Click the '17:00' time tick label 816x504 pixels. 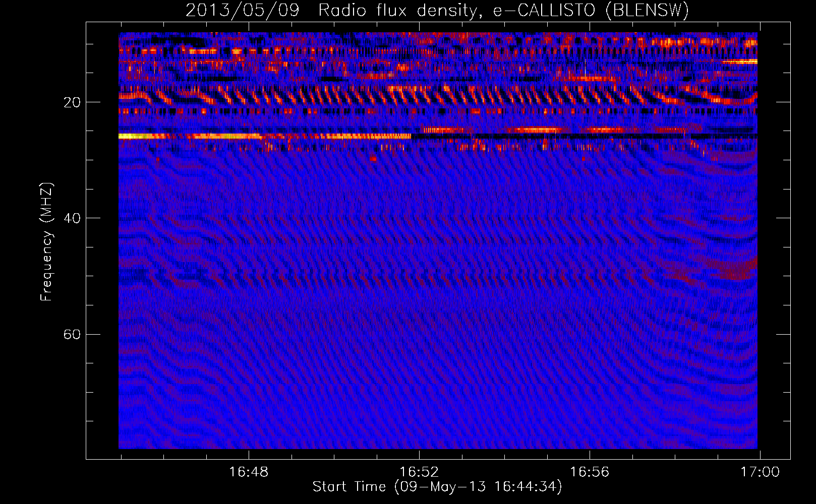tap(760, 472)
